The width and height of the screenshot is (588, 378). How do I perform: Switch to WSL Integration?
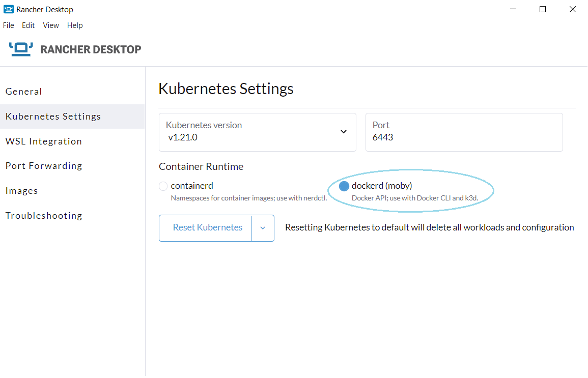tap(43, 141)
